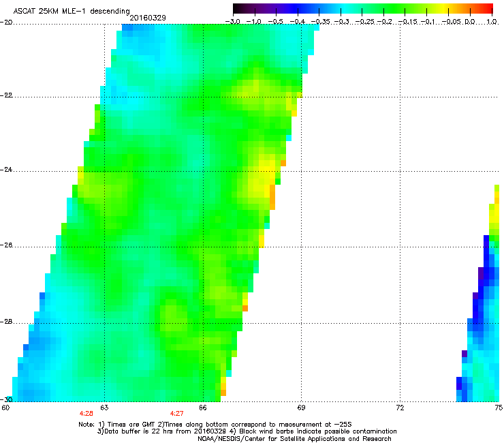Click the "ASCAT 25KM MLE-1 descending" plot title
504x443 pixels.
(72, 11)
